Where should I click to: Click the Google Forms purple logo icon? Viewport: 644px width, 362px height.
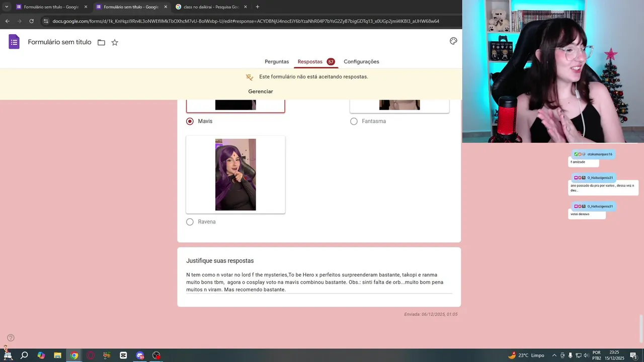tap(14, 42)
